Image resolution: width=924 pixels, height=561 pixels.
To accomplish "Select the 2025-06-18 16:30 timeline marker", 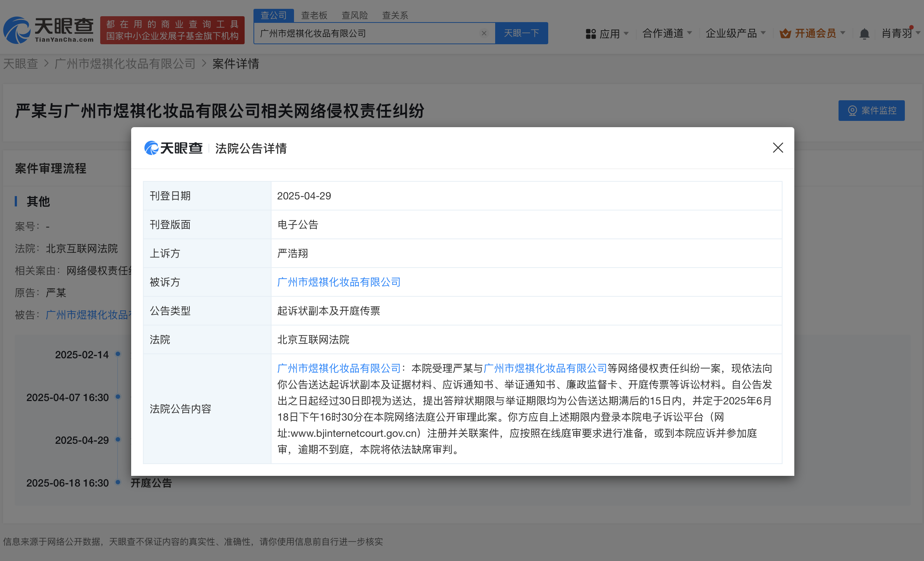I will click(118, 482).
